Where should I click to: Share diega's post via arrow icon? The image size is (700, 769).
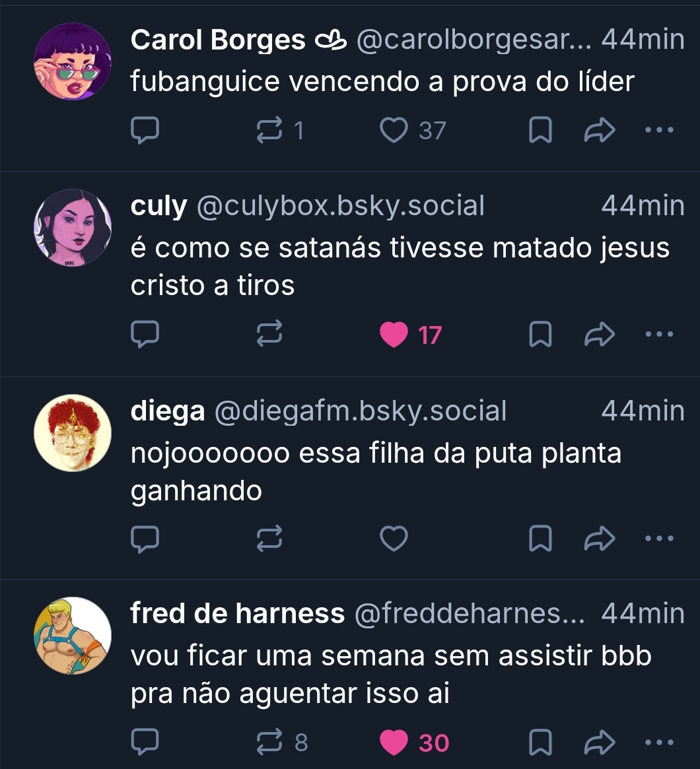click(x=600, y=539)
